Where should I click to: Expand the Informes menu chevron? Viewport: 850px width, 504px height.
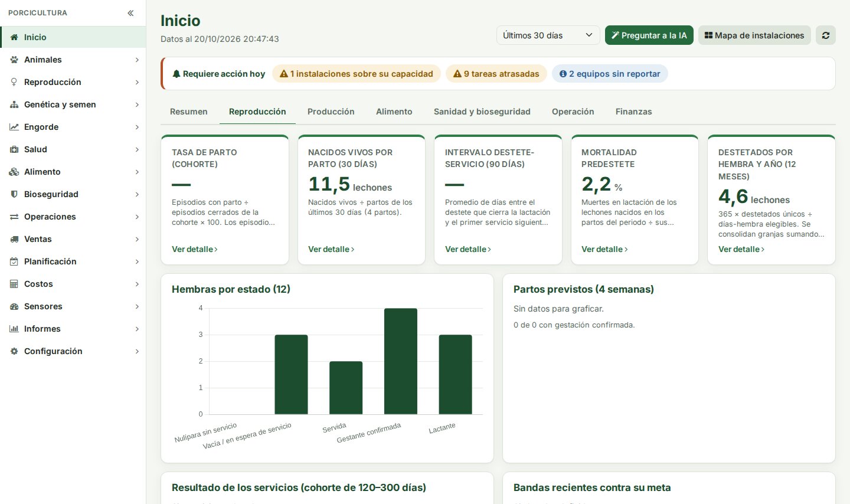137,329
